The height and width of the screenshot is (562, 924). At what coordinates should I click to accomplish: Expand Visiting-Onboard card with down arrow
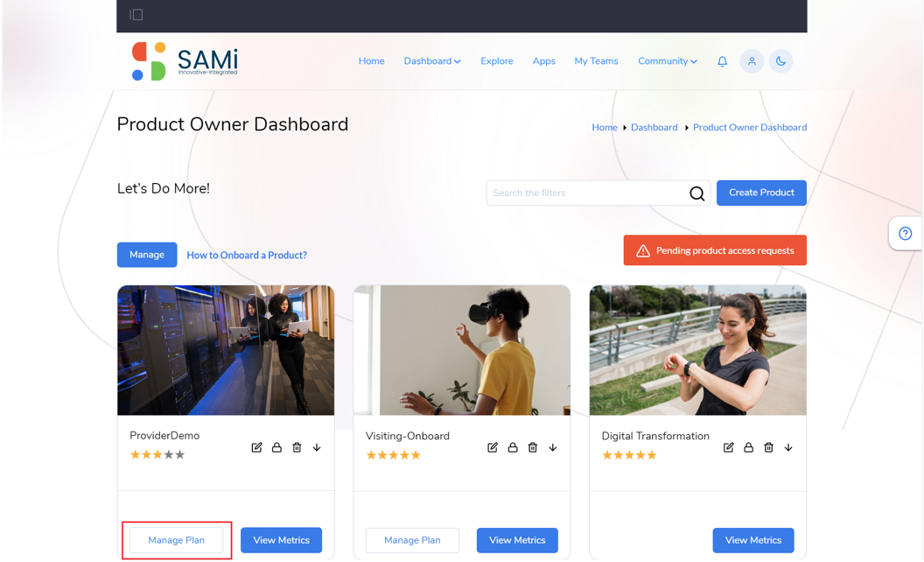coord(553,447)
